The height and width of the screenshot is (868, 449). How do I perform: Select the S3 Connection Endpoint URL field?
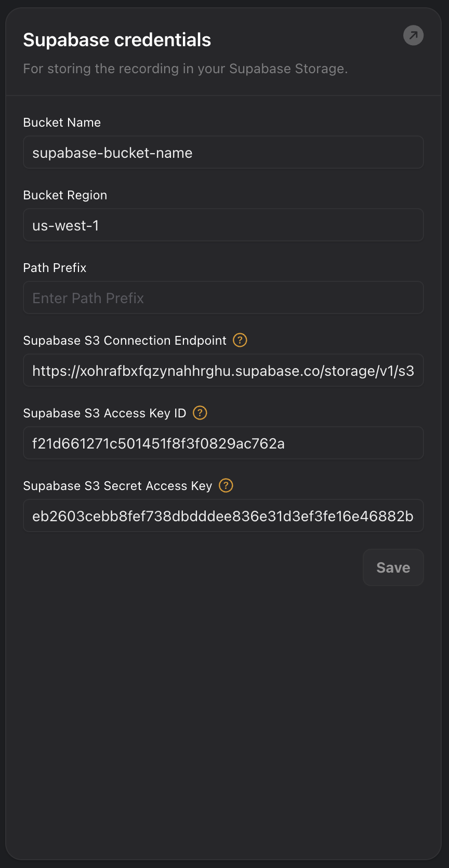point(223,371)
